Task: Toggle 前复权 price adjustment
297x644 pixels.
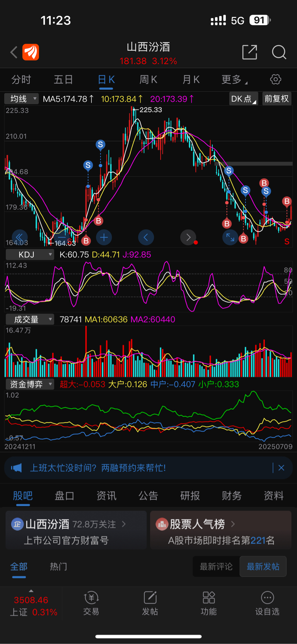Action: [x=277, y=99]
